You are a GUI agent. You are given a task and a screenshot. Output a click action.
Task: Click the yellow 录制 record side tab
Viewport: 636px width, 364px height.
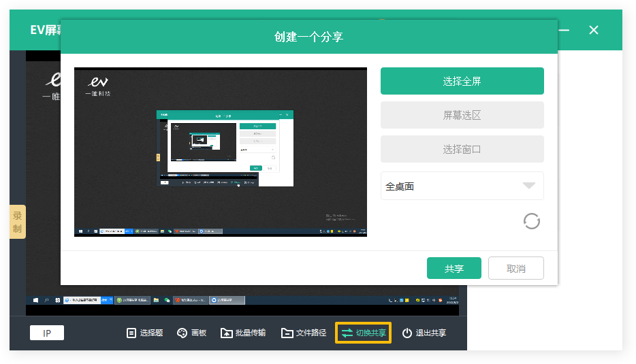coord(17,222)
